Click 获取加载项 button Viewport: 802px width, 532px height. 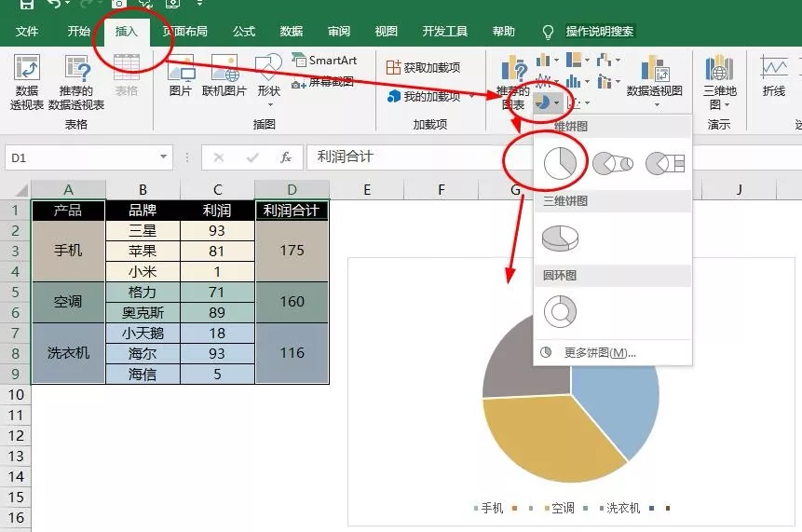click(423, 67)
